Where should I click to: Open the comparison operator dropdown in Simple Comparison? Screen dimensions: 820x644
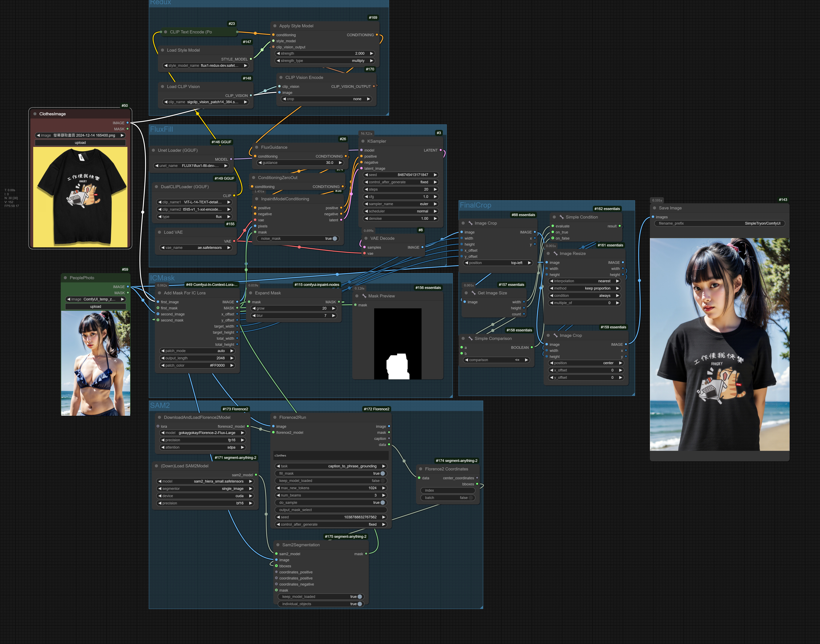pyautogui.click(x=496, y=360)
